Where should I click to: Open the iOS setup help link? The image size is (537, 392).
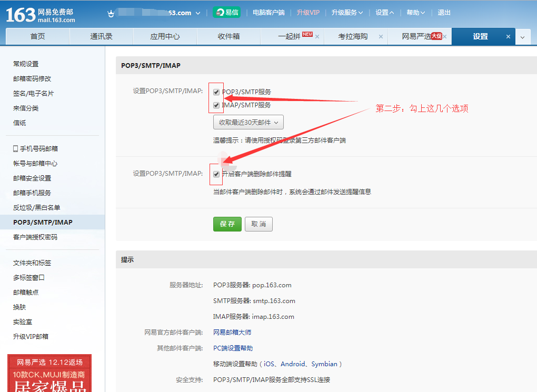tap(269, 364)
